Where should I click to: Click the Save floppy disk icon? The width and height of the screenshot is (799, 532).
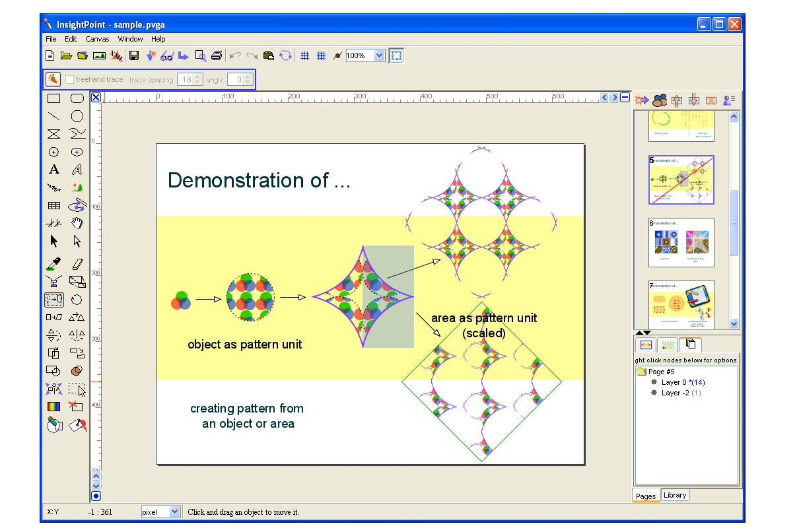click(x=134, y=56)
